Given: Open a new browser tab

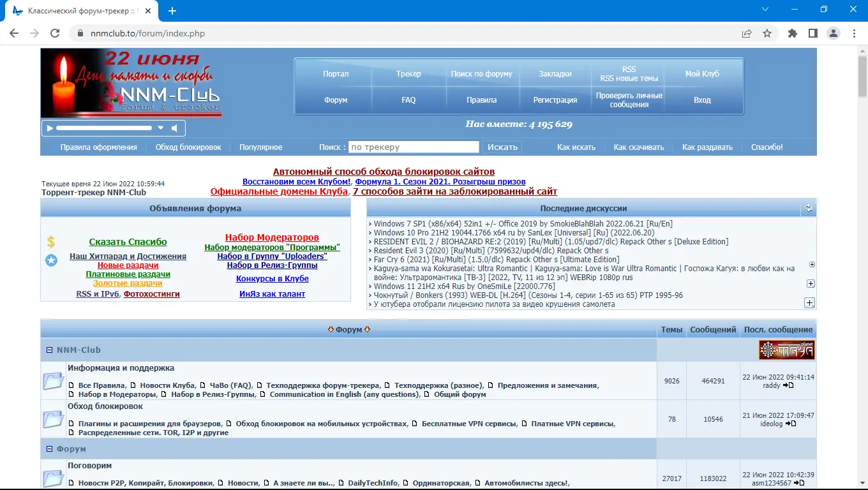Looking at the screenshot, I should 172,11.
